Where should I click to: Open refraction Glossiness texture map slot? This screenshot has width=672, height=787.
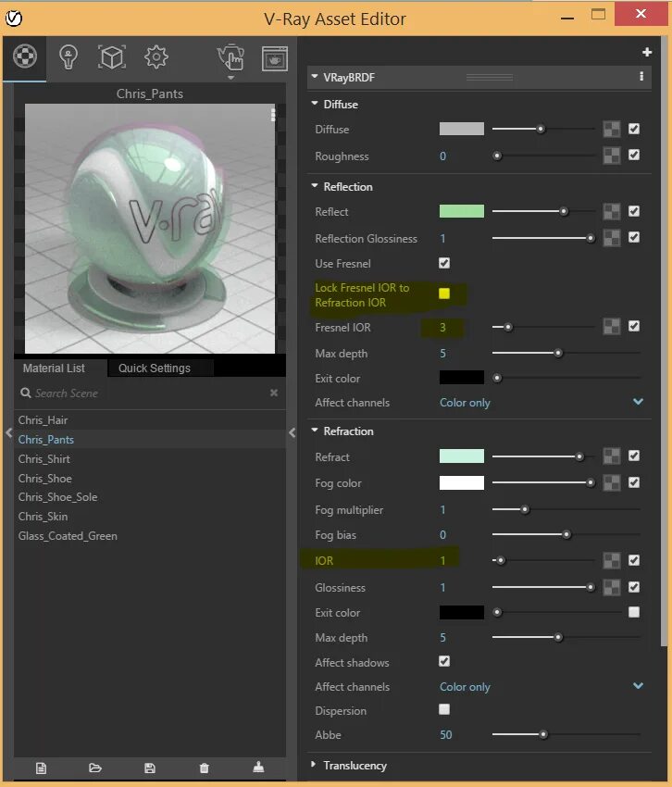click(611, 587)
